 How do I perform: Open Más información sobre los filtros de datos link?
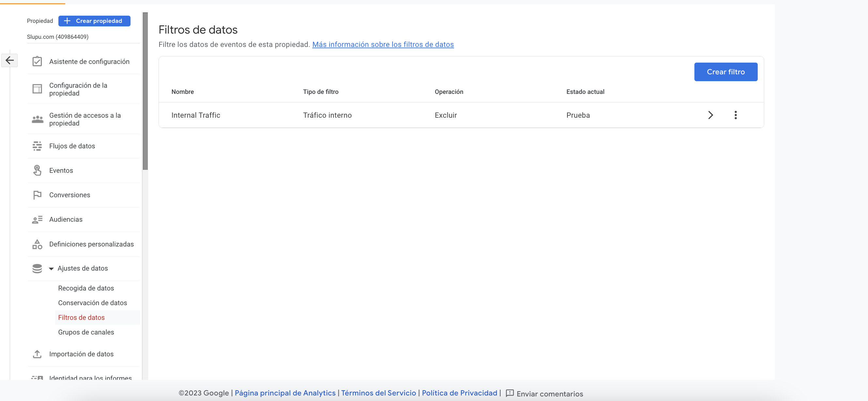383,44
